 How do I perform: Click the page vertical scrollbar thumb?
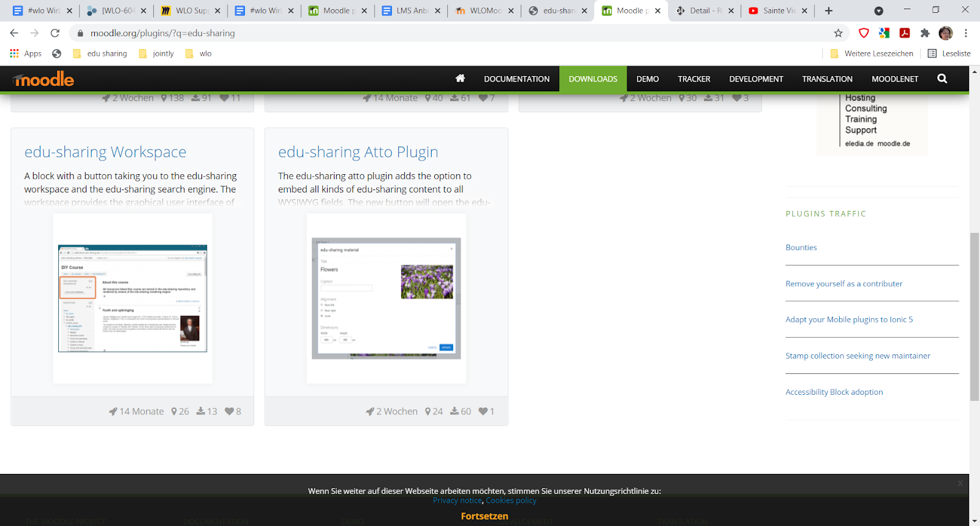click(x=974, y=316)
